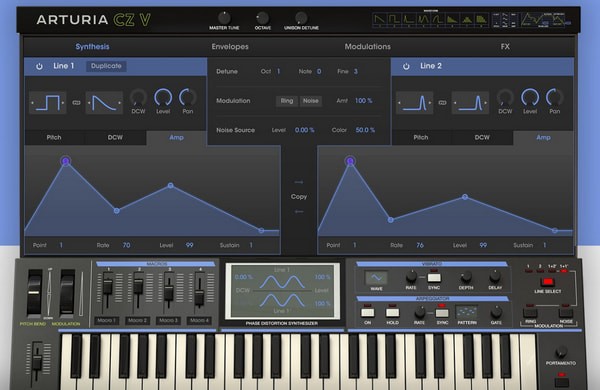Click the Octave knob
Viewport: 600px width, 390px height.
pyautogui.click(x=262, y=17)
